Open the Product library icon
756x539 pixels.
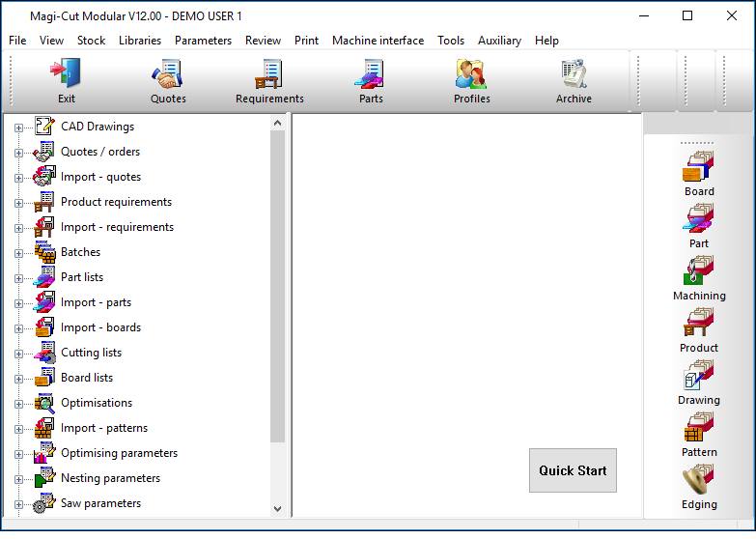pyautogui.click(x=699, y=323)
